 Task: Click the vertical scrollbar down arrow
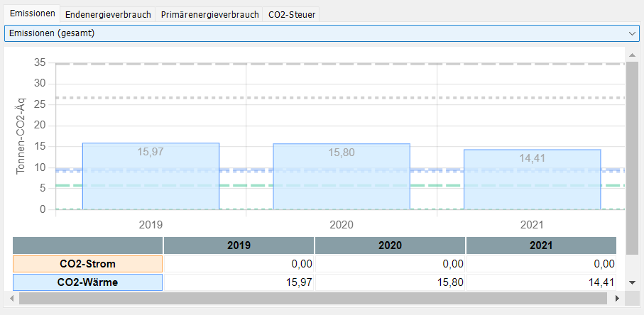click(632, 282)
